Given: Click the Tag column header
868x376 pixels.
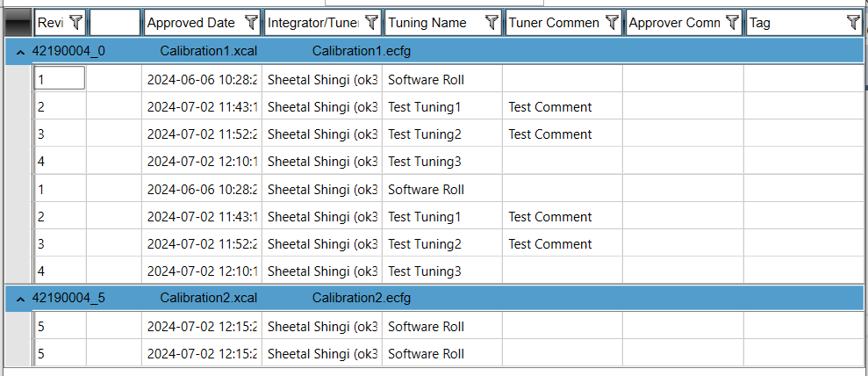Looking at the screenshot, I should 790,23.
